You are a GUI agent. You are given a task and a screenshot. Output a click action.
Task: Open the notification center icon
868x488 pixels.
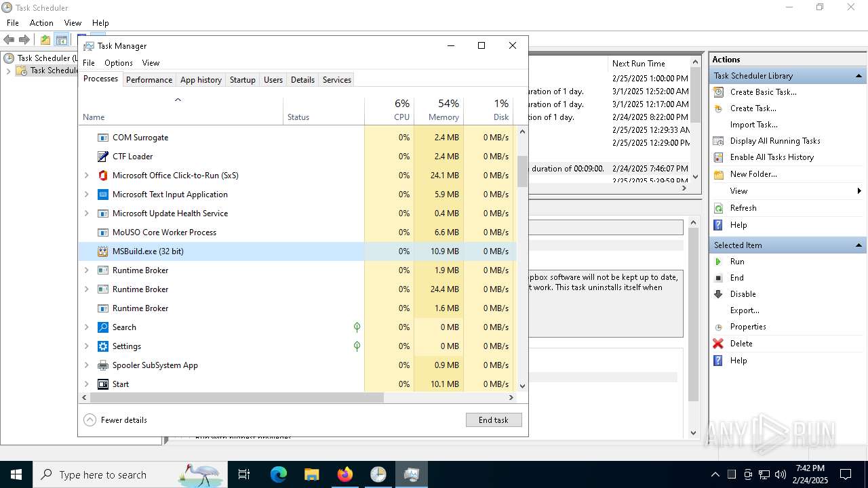(x=846, y=474)
